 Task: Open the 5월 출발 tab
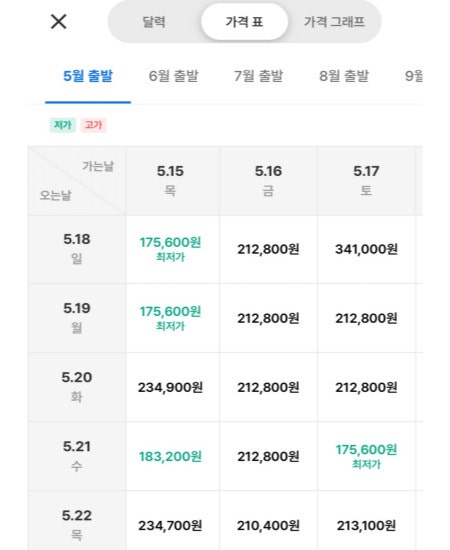pos(88,76)
